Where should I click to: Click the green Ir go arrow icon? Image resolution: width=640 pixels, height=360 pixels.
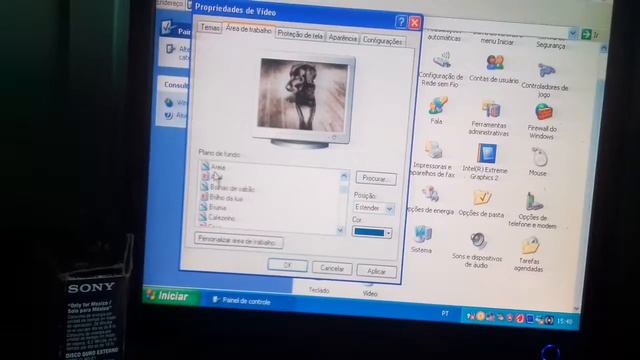tap(586, 34)
